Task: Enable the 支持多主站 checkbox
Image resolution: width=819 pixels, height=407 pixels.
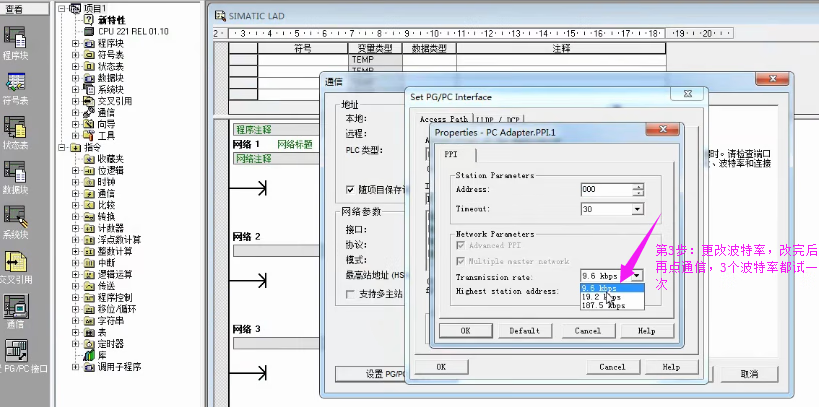Action: click(337, 295)
